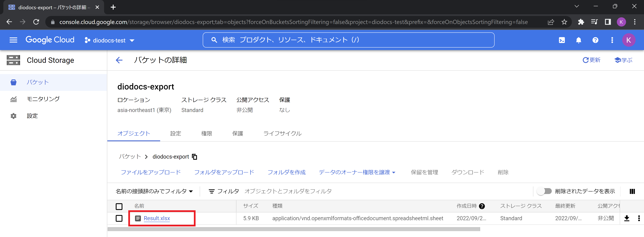Switch to the ライフサイクル tab
Viewport: 644px width, 237px height.
(282, 133)
